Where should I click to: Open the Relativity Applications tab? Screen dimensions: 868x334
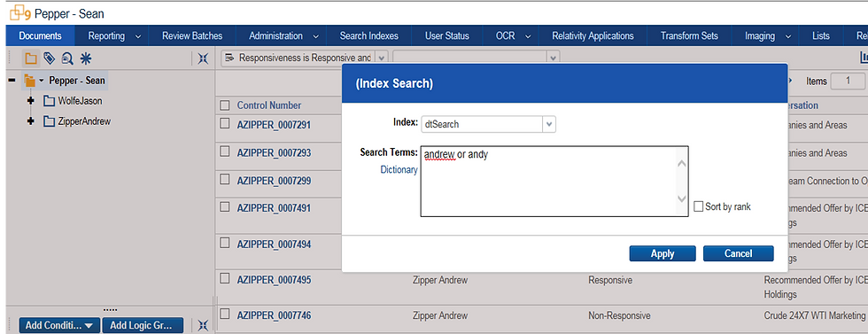pyautogui.click(x=593, y=36)
